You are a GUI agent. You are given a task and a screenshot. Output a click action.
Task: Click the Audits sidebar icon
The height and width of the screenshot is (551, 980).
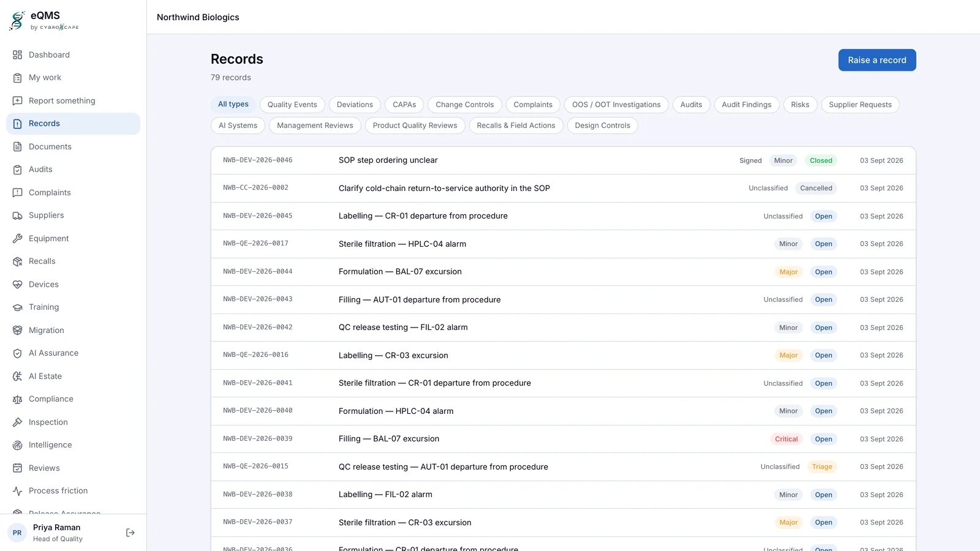click(17, 170)
